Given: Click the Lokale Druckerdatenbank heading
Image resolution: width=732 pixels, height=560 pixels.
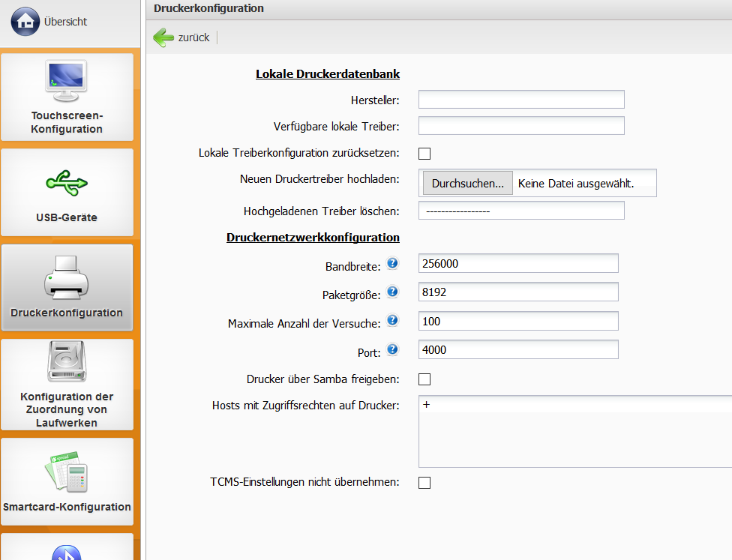Looking at the screenshot, I should coord(328,74).
